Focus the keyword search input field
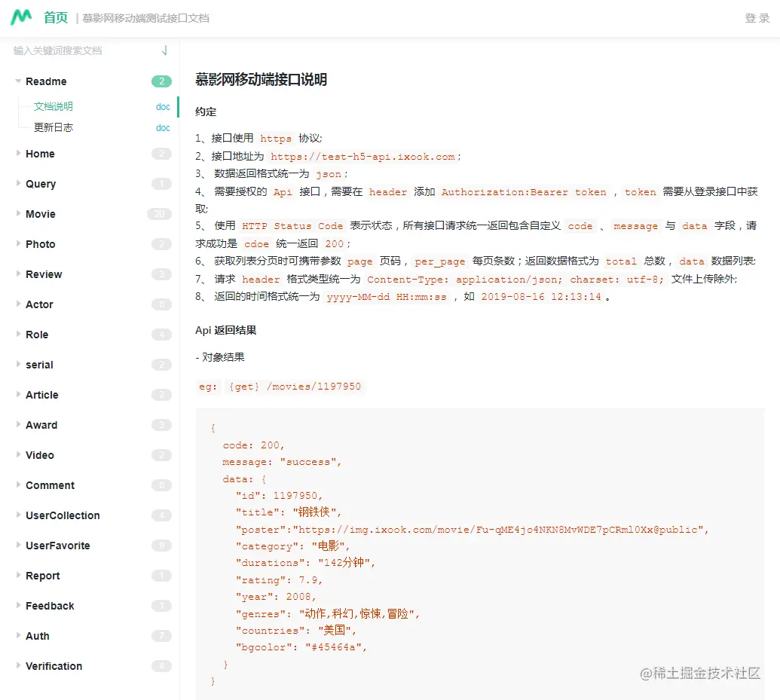The height and width of the screenshot is (700, 780). click(82, 50)
